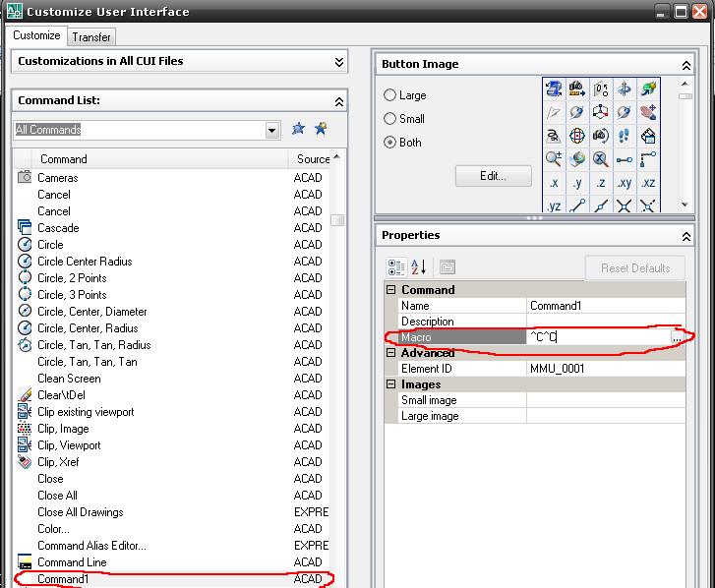Click the Large image value field
Screen dimensions: 715x588
(606, 416)
